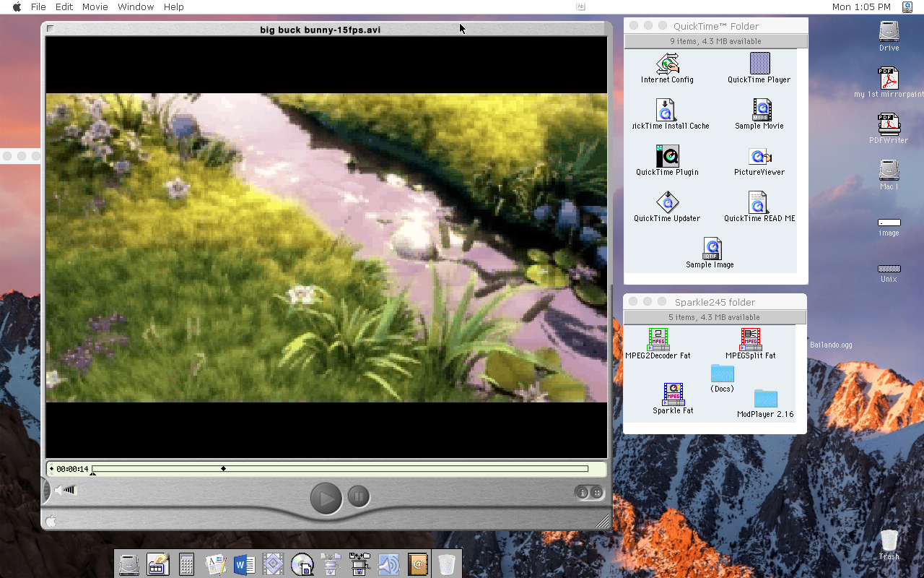Viewport: 924px width, 578px height.
Task: Select the Sample Movie file icon
Action: pos(761,110)
